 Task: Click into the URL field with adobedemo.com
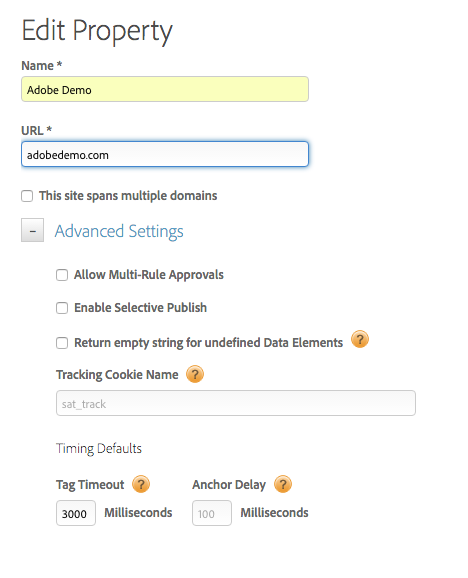(165, 154)
